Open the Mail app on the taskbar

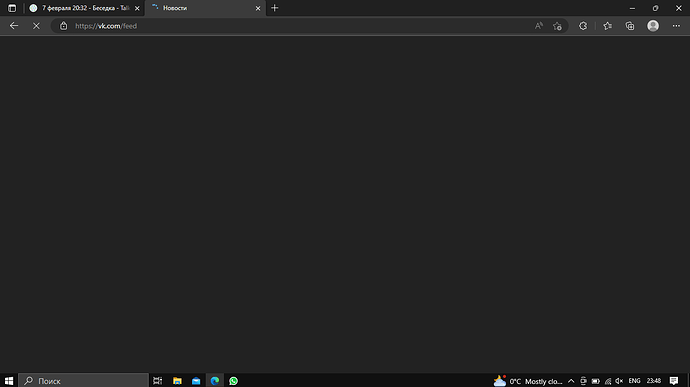point(196,381)
